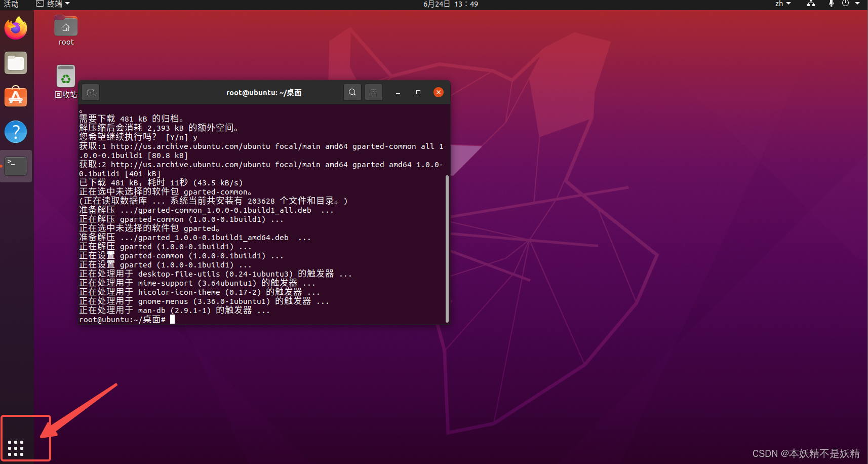Open the root home folder desktop icon
The width and height of the screenshot is (868, 464).
coord(66,31)
